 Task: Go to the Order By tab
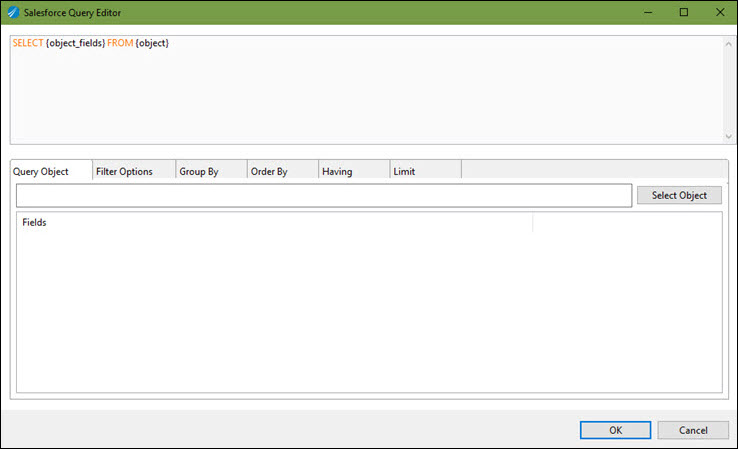[x=283, y=171]
